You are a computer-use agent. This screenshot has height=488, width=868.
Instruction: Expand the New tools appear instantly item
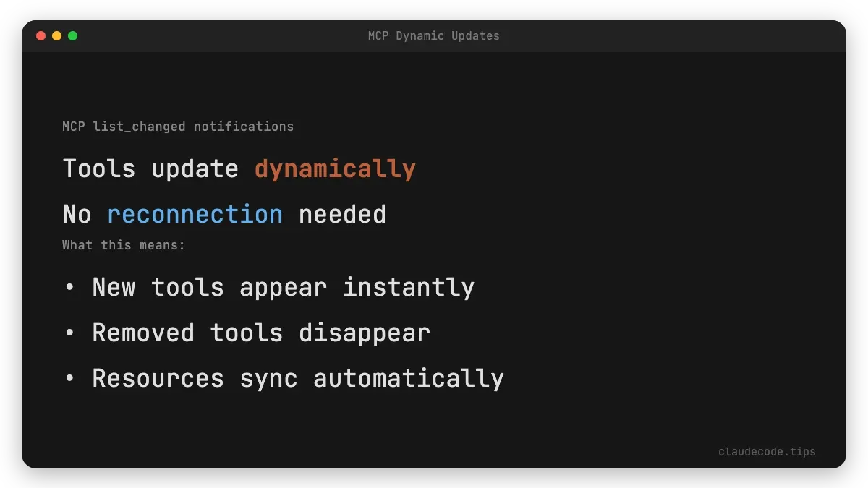283,287
